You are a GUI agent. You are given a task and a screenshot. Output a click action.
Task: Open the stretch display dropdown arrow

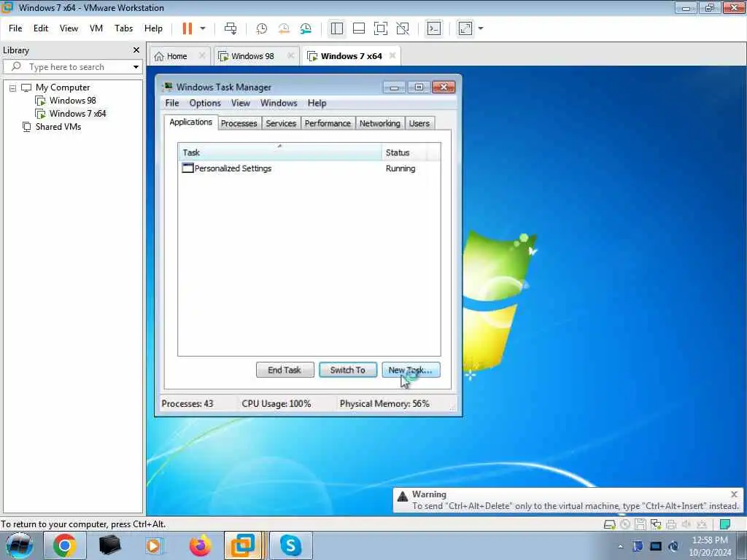[481, 28]
